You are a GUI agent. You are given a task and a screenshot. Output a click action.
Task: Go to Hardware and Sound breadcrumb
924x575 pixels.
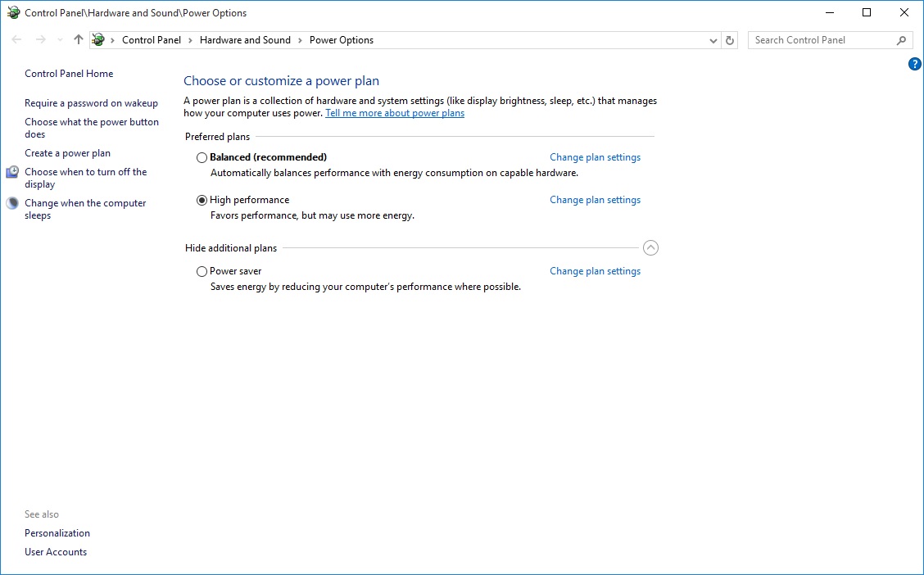click(x=245, y=39)
